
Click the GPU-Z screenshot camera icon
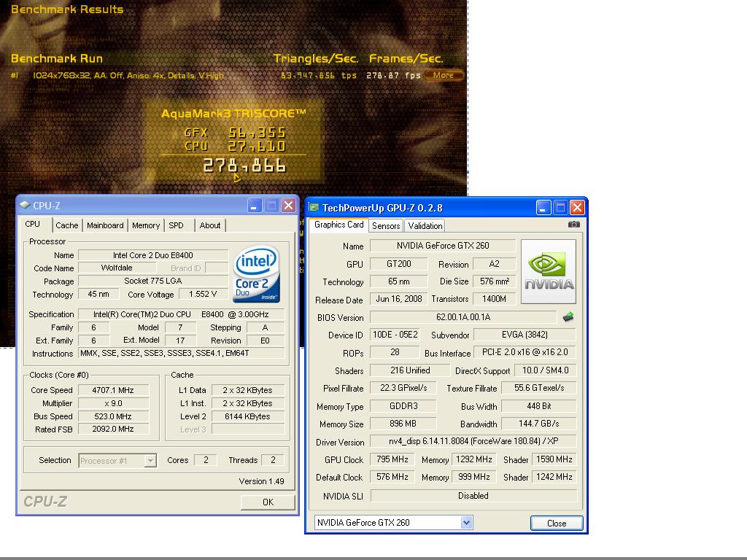tap(573, 225)
